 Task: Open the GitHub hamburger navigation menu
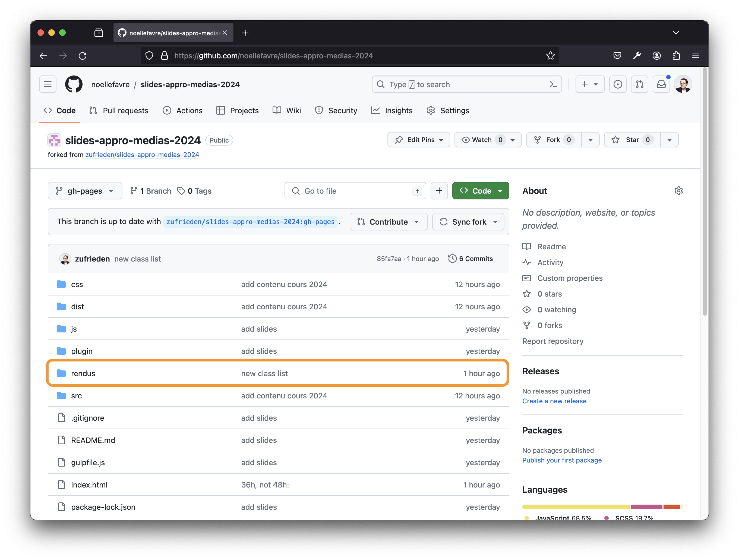48,84
